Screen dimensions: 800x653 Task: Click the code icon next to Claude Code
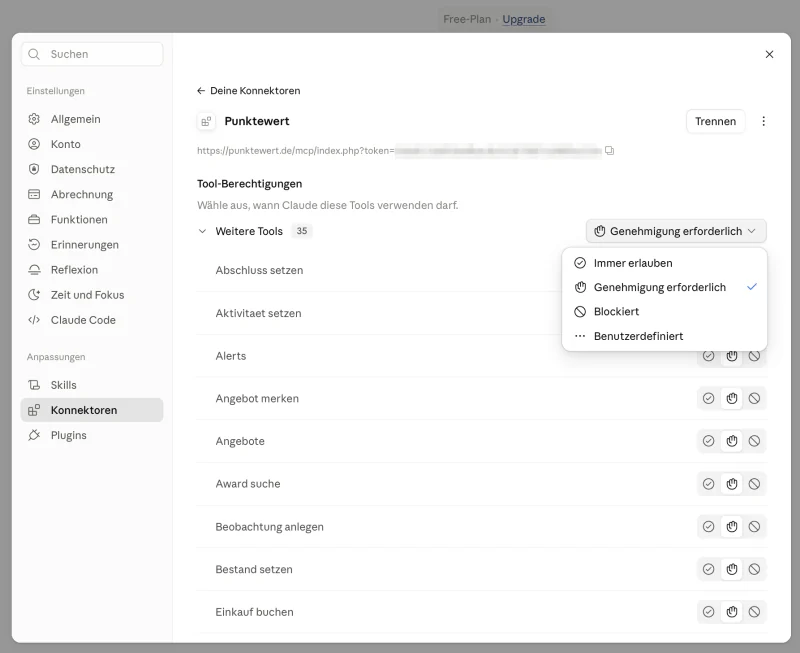[34, 320]
